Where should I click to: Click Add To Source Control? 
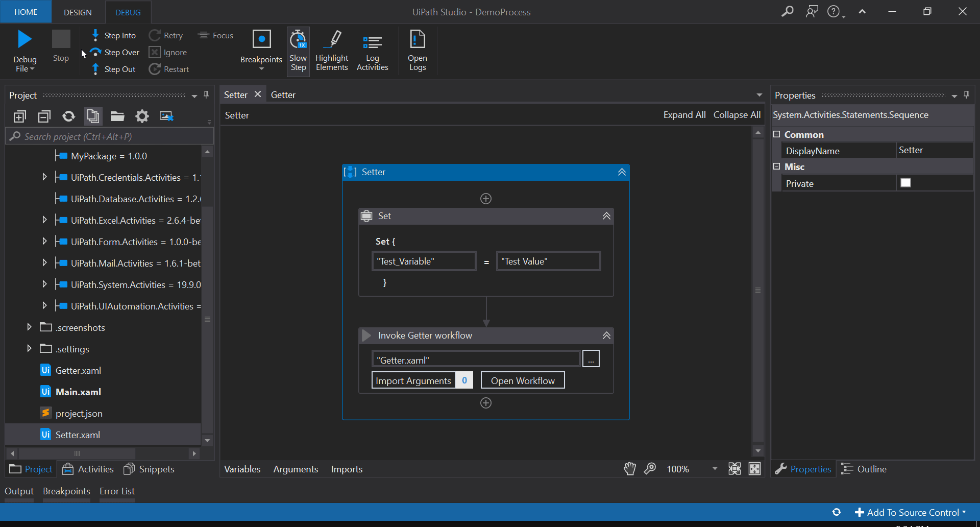pos(911,512)
